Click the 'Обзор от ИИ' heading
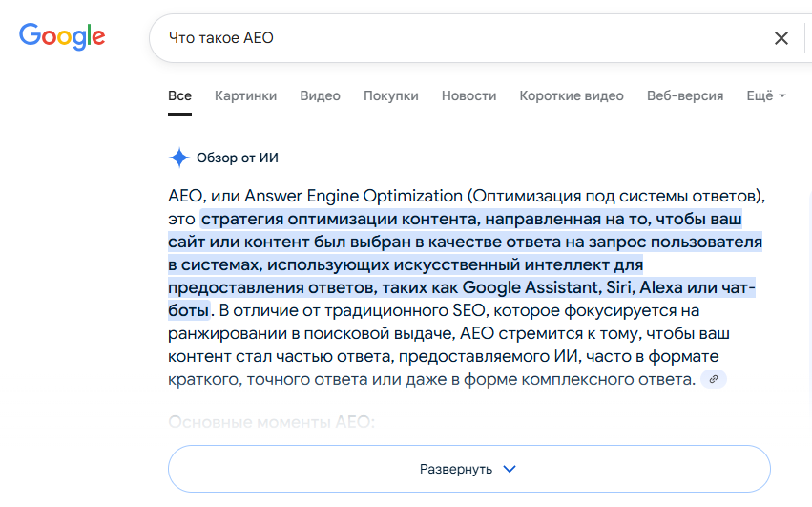Viewport: 812px width, 507px height. 238,158
